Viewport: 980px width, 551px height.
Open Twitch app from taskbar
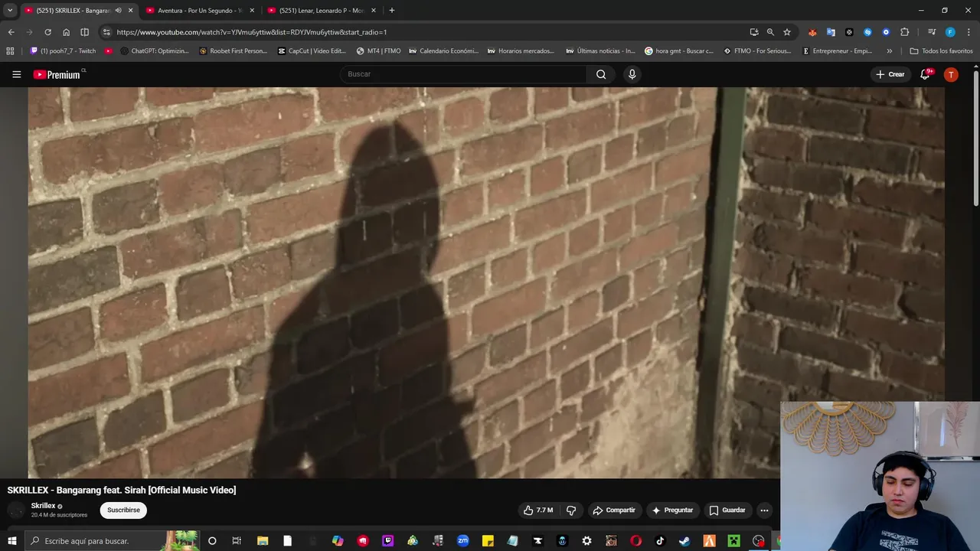click(x=387, y=541)
